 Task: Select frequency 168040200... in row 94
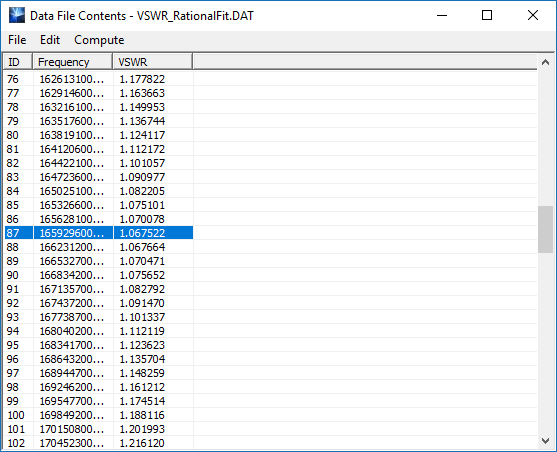click(x=72, y=331)
